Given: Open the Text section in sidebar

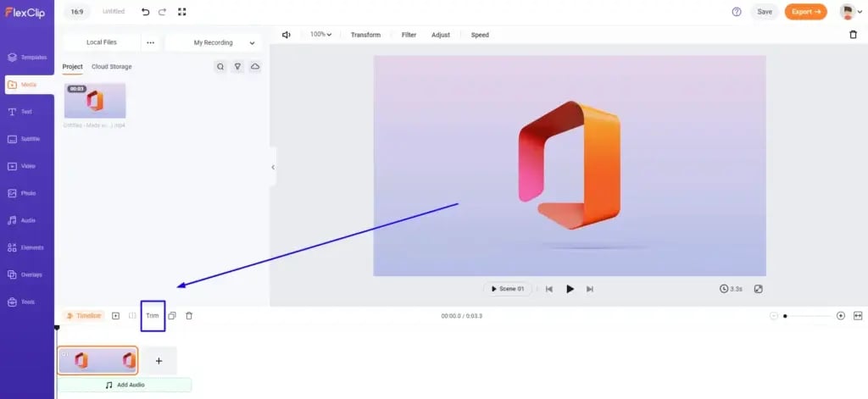Looking at the screenshot, I should pyautogui.click(x=27, y=112).
